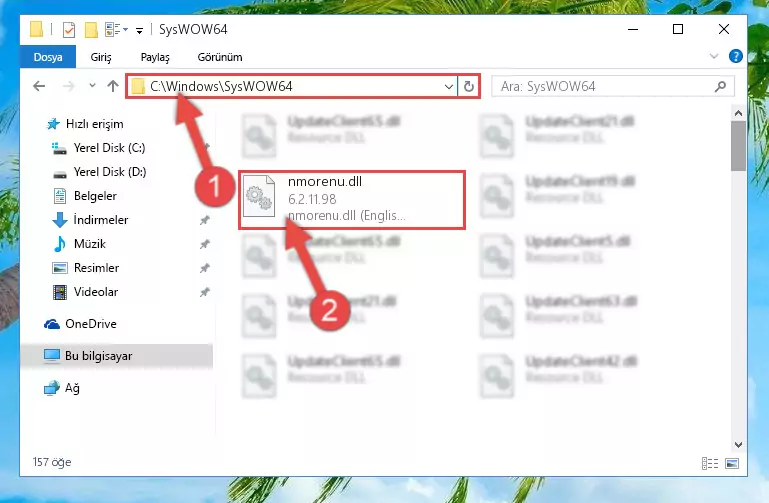Image resolution: width=769 pixels, height=503 pixels.
Task: Click the OneDrive cloud icon
Action: click(51, 324)
